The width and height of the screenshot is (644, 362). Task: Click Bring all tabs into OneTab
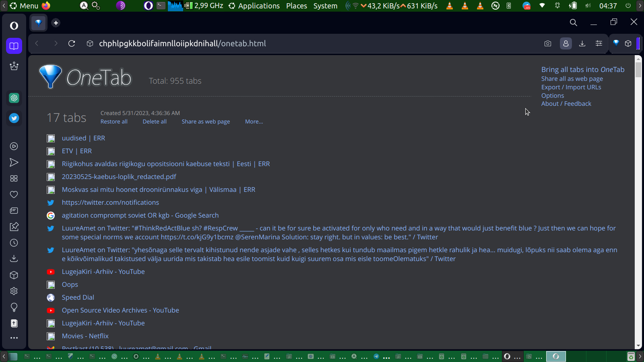point(583,70)
